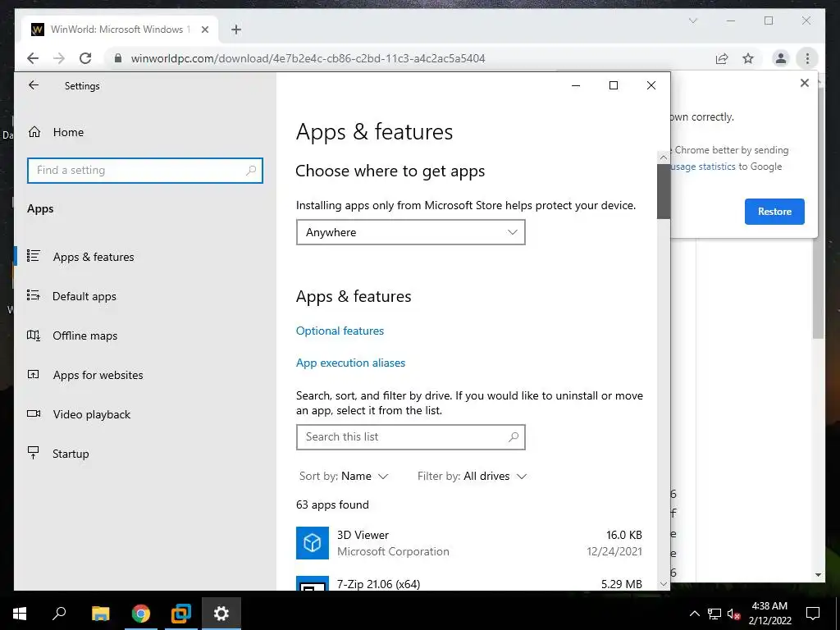840x630 pixels.
Task: Reload the Chrome page
Action: coord(85,58)
